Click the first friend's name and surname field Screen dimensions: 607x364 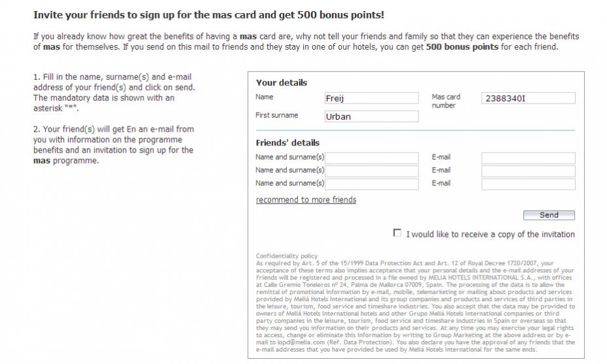[372, 158]
